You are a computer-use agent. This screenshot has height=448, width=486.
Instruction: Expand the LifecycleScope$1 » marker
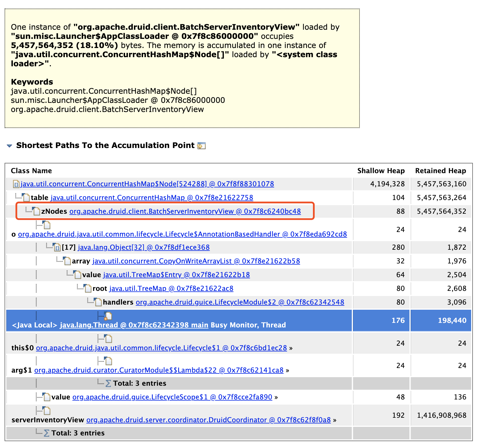(x=276, y=397)
